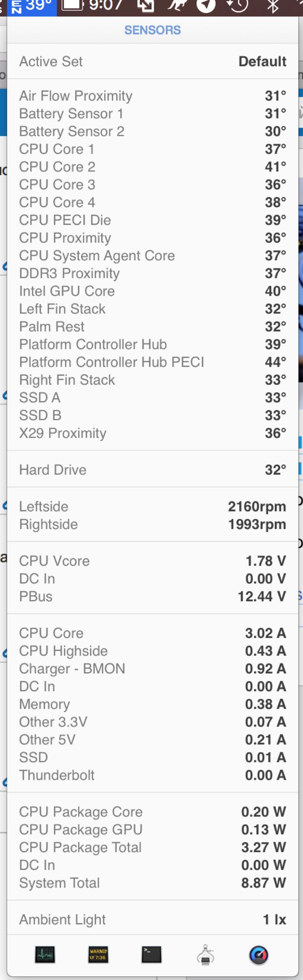
Task: Click the Bluetooth menu bar icon
Action: [x=272, y=6]
